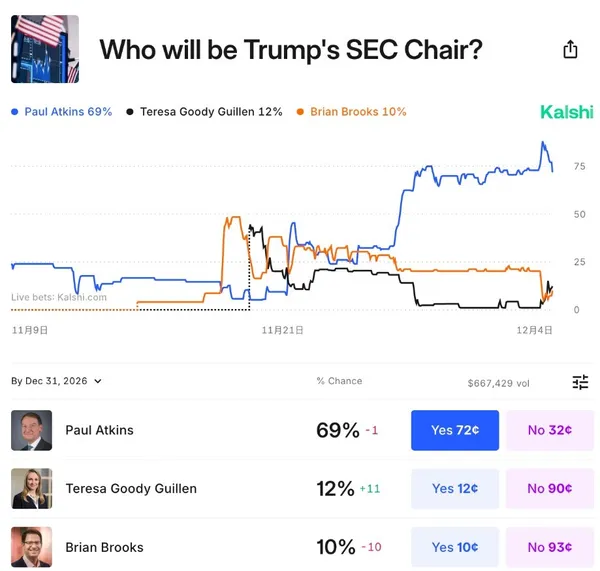Select No 90¢ for Teresa Goody Guillen
The width and height of the screenshot is (600, 571).
549,488
